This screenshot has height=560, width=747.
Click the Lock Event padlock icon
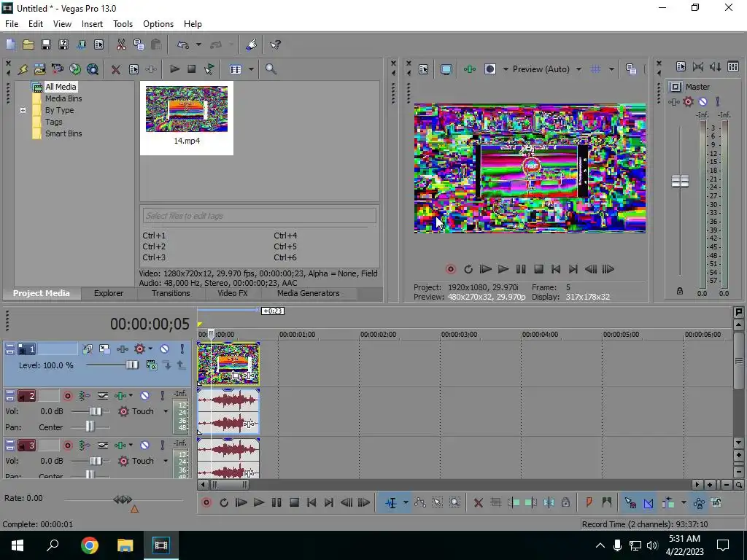pos(565,502)
